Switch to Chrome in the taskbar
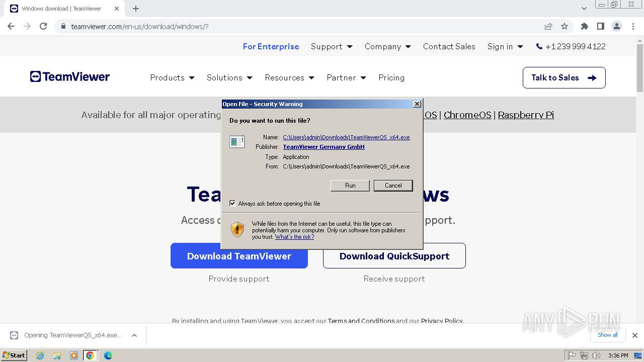This screenshot has width=644, height=362. (90, 355)
